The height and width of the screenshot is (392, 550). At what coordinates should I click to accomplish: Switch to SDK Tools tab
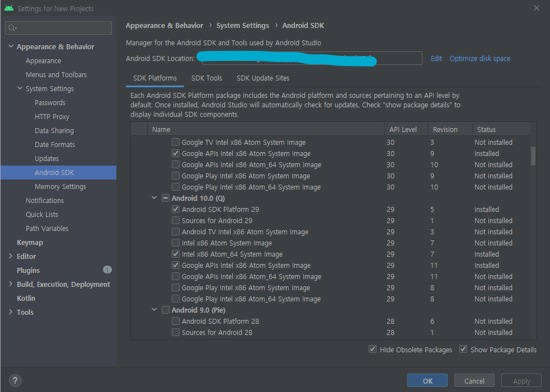(206, 78)
